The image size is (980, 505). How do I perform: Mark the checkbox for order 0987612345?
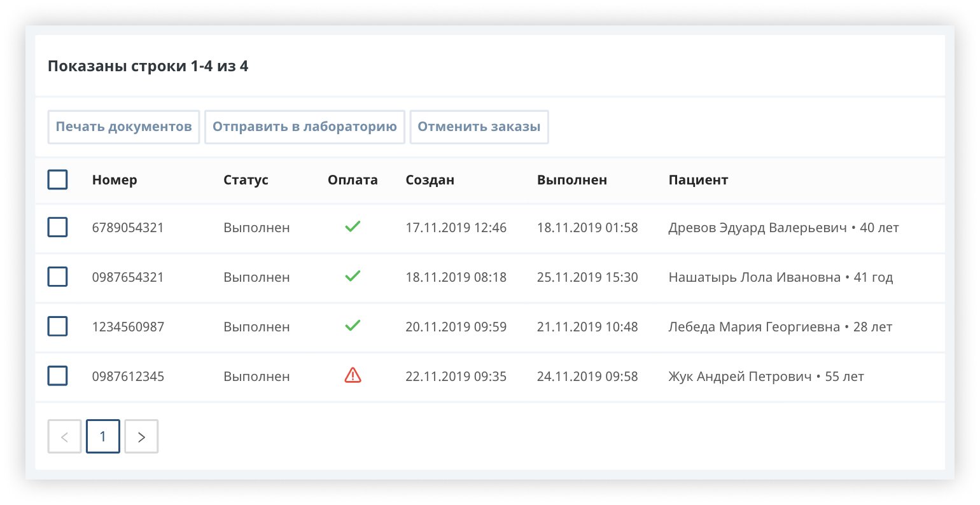tap(58, 376)
